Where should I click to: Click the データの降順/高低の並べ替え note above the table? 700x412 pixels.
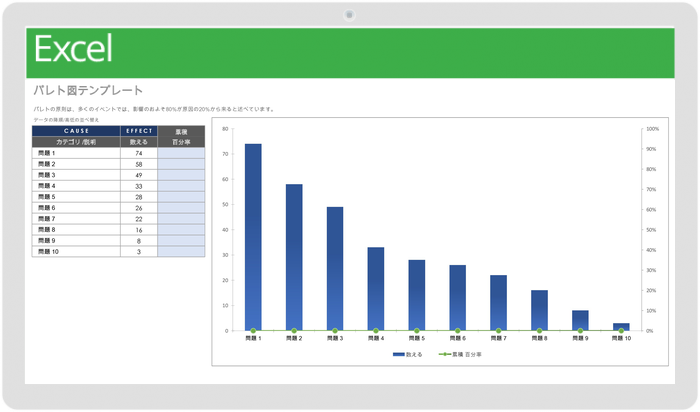pyautogui.click(x=66, y=120)
